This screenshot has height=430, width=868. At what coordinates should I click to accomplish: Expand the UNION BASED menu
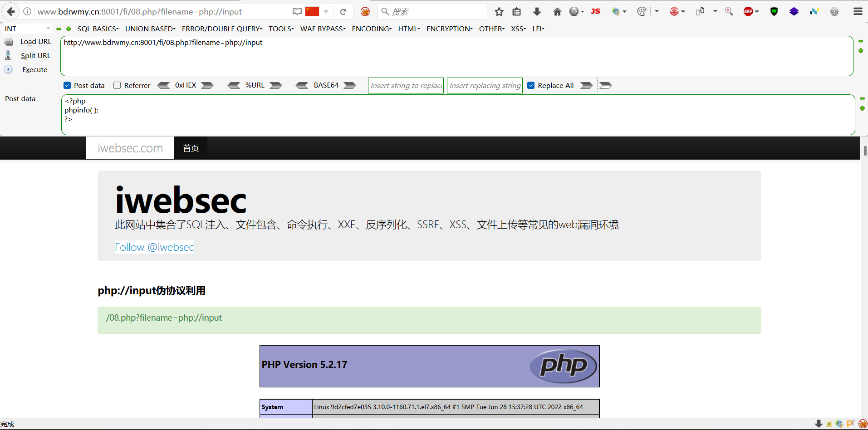[150, 29]
